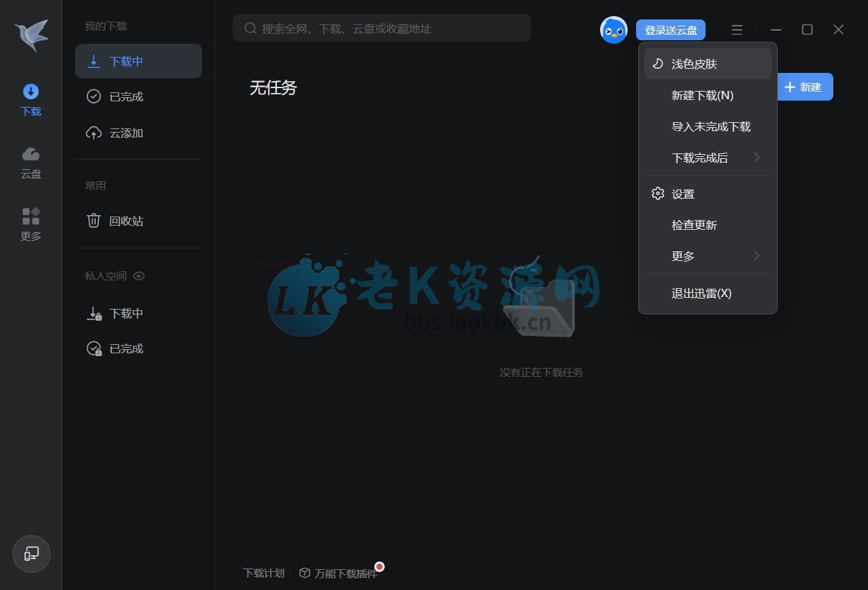Toggle the 私人空间 eye visibility icon
Screen dimensions: 868x590
click(x=139, y=276)
